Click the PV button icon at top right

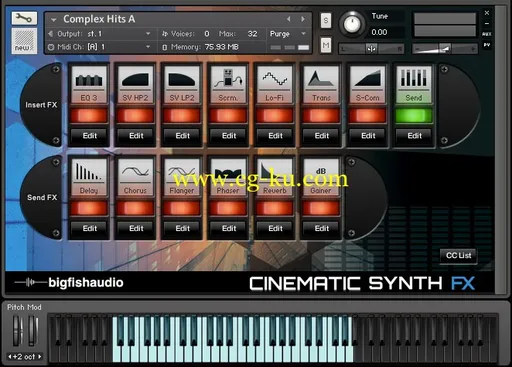pyautogui.click(x=487, y=45)
